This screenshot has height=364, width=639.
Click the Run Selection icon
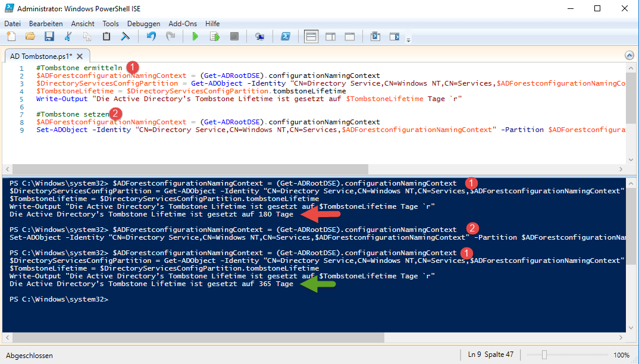(x=215, y=37)
